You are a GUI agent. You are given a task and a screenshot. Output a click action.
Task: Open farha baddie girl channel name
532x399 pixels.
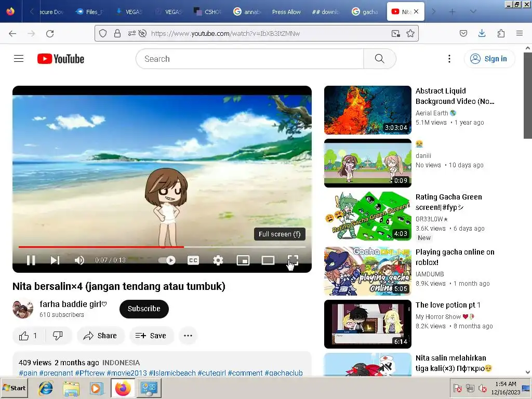coord(73,304)
